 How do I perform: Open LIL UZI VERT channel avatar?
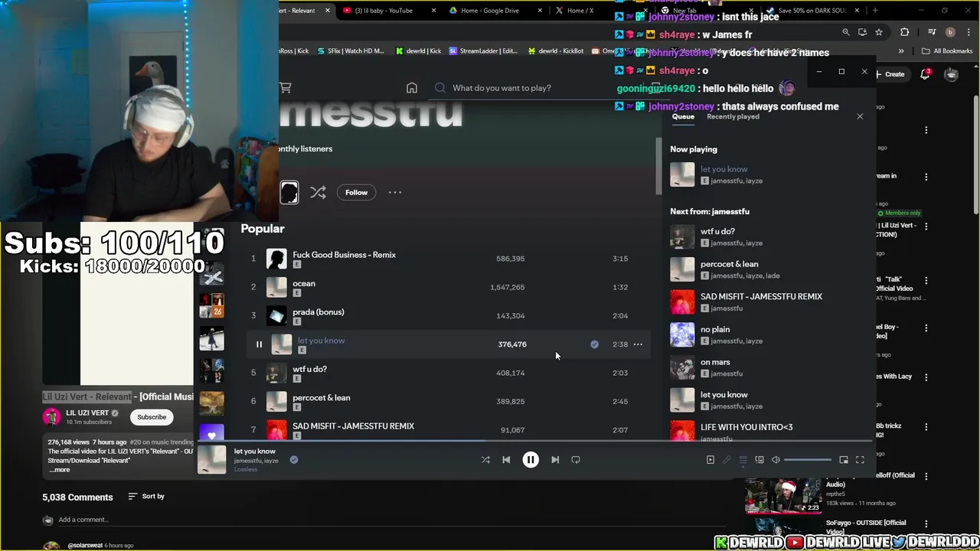coord(51,417)
